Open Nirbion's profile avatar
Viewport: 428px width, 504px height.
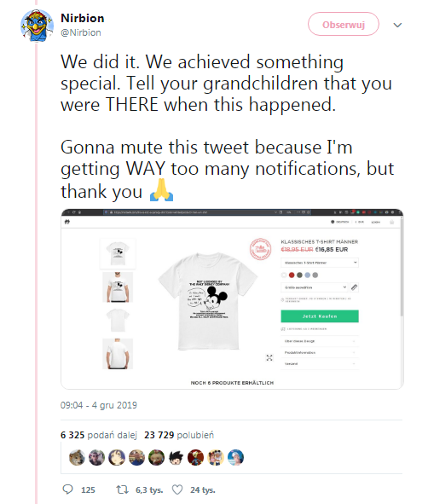click(37, 26)
